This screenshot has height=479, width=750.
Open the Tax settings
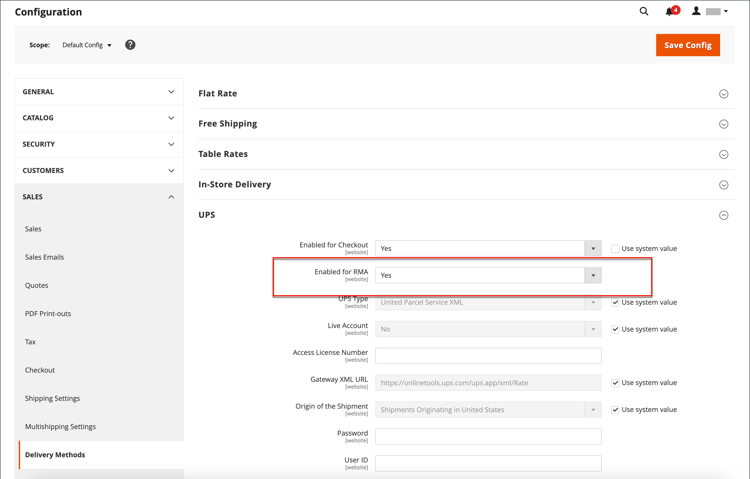(30, 342)
